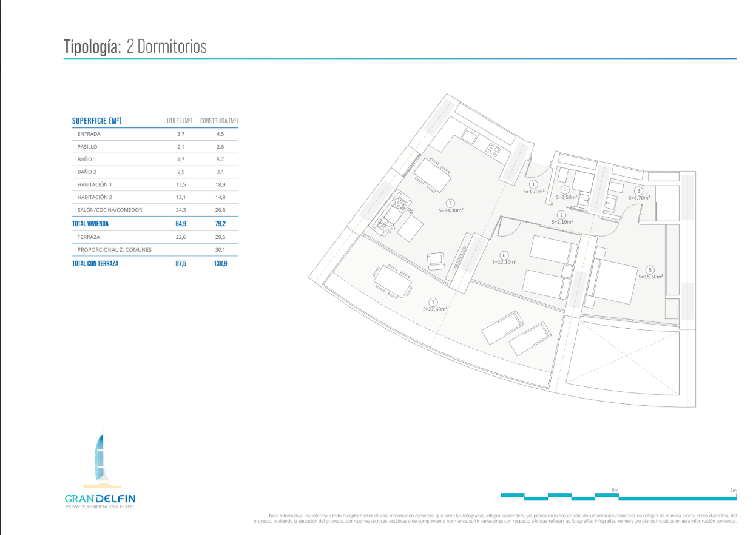This screenshot has height=535, width=756.
Task: Click the circled 2 hallway marker
Action: tap(562, 215)
